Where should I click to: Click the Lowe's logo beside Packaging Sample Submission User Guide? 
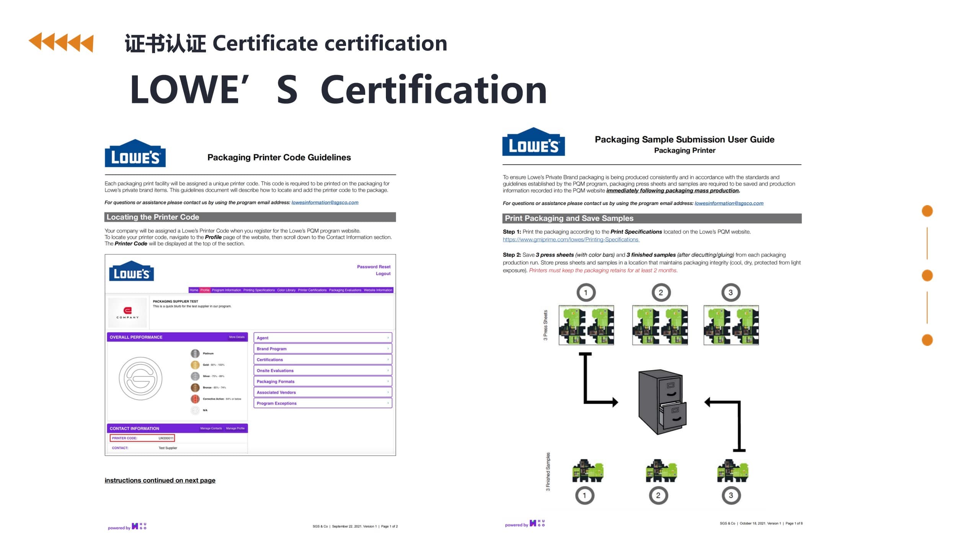pyautogui.click(x=533, y=142)
